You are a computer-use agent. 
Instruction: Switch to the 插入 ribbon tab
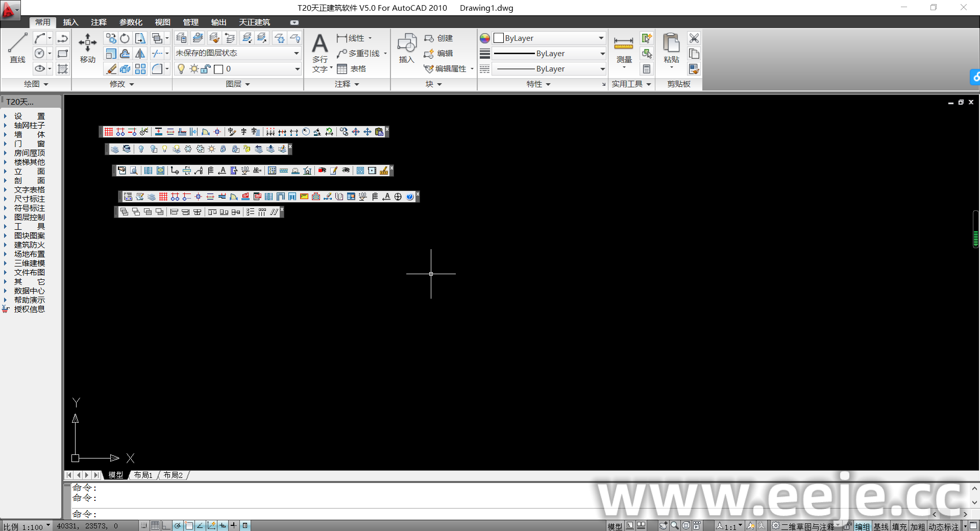[x=70, y=22]
